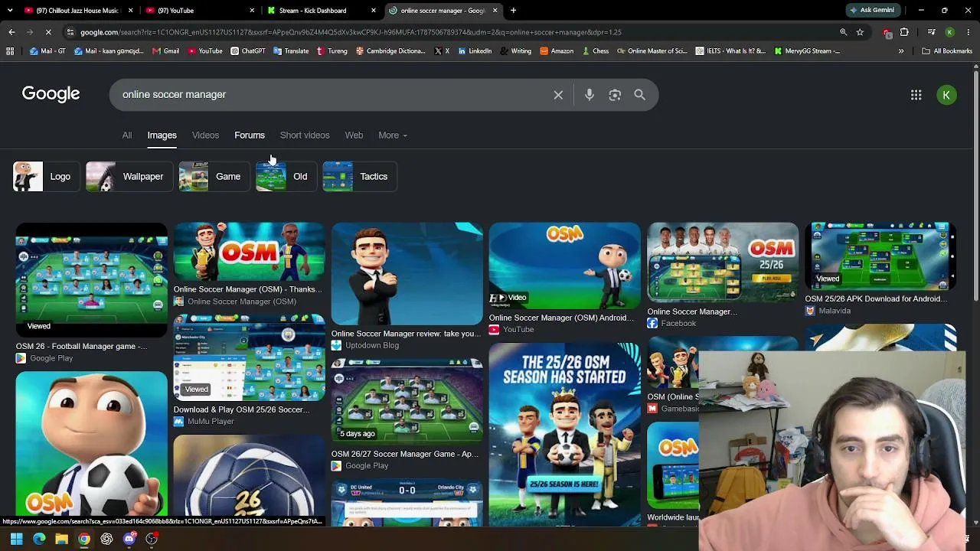
Task: Start a voice search with the microphone icon
Action: [590, 95]
